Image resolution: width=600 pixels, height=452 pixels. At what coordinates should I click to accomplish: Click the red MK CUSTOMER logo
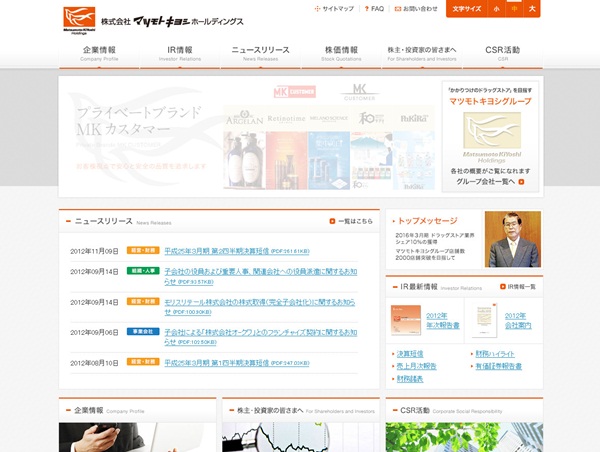[x=295, y=91]
